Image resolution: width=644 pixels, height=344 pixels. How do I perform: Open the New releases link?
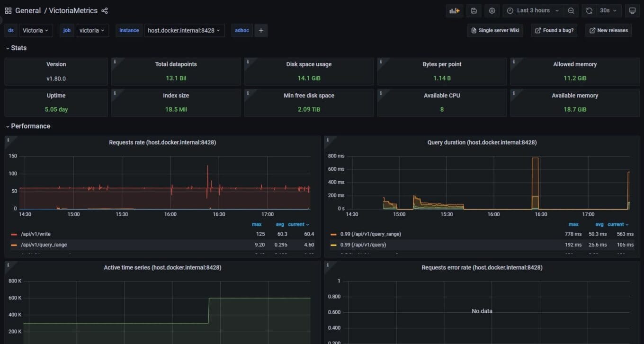(608, 30)
